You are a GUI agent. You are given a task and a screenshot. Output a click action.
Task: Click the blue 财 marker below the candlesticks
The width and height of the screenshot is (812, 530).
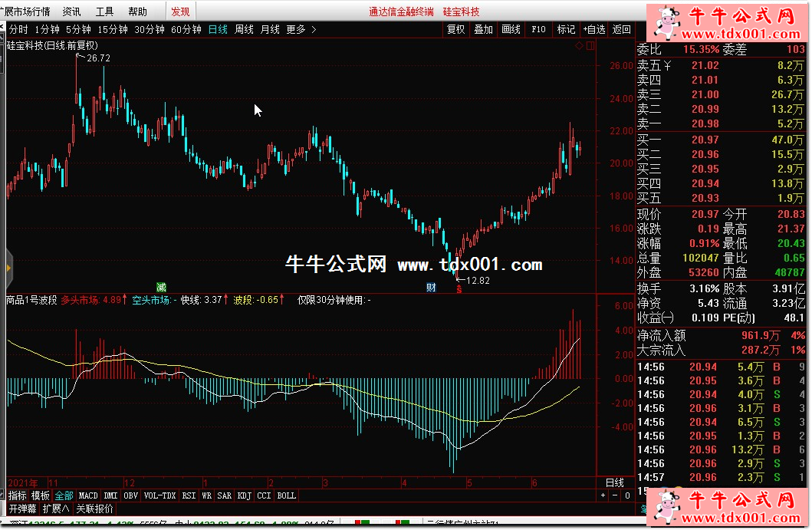[432, 288]
